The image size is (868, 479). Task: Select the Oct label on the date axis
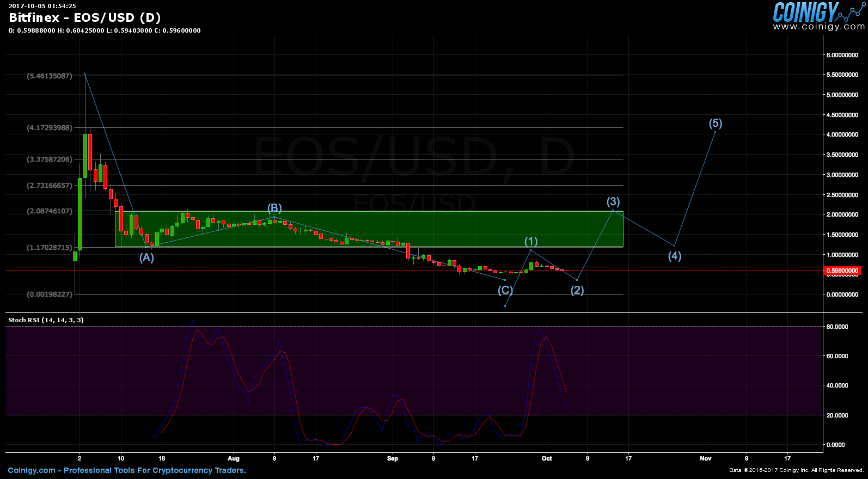[x=547, y=458]
